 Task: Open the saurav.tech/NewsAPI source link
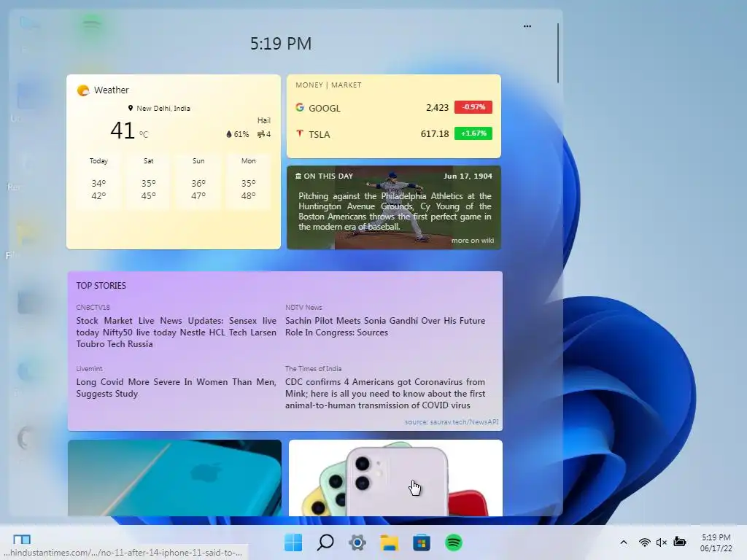tap(452, 422)
